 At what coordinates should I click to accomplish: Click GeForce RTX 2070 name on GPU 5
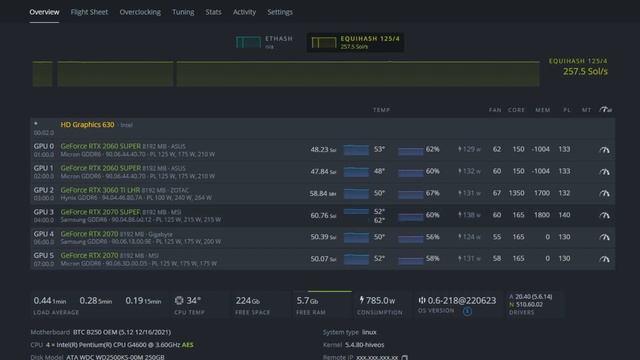(x=89, y=256)
